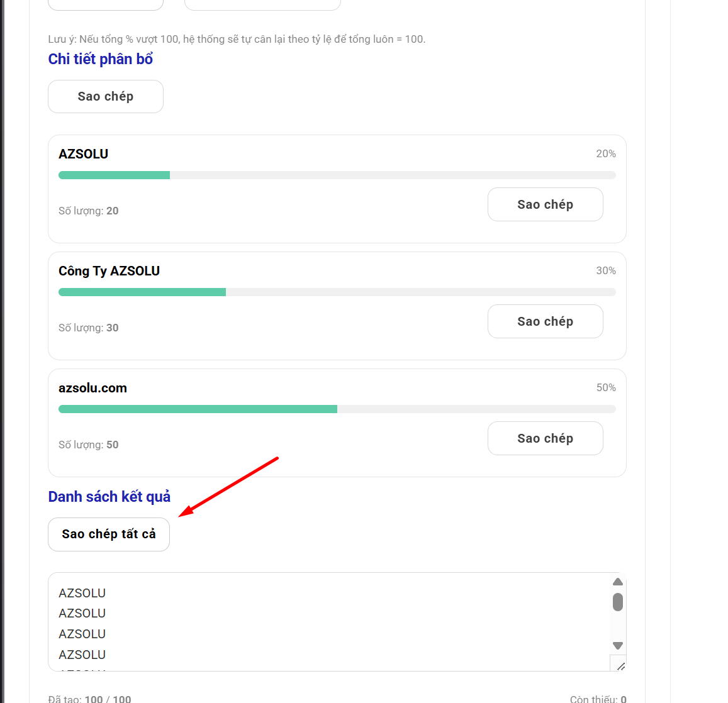Click the textarea resize handle

(x=621, y=666)
